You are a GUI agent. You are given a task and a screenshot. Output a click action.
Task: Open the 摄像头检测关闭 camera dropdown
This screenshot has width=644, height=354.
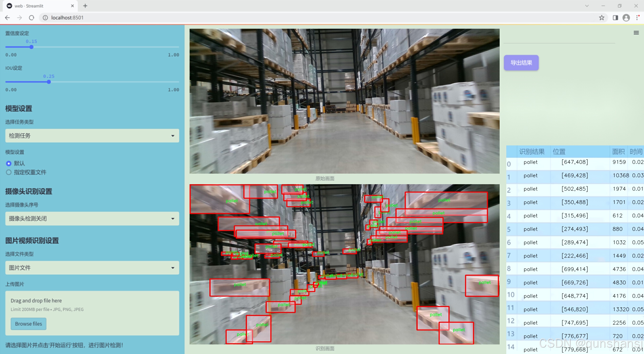point(92,218)
